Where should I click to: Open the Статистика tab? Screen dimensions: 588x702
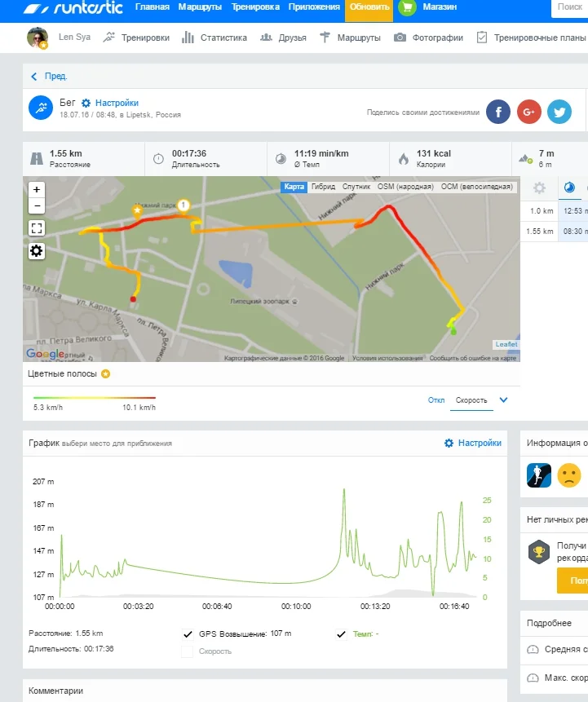(x=214, y=38)
